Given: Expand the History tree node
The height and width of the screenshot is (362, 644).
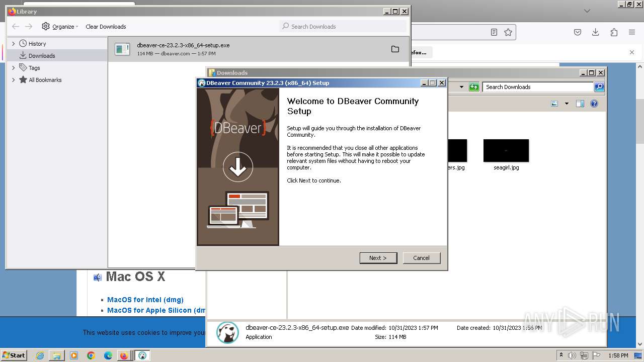Looking at the screenshot, I should pos(14,44).
